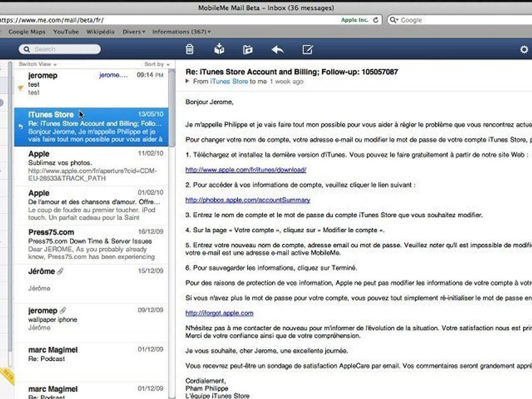Screen dimensions: 532x399
Task: Select the Jérôme message dated 15/12/09
Action: [x=91, y=284]
